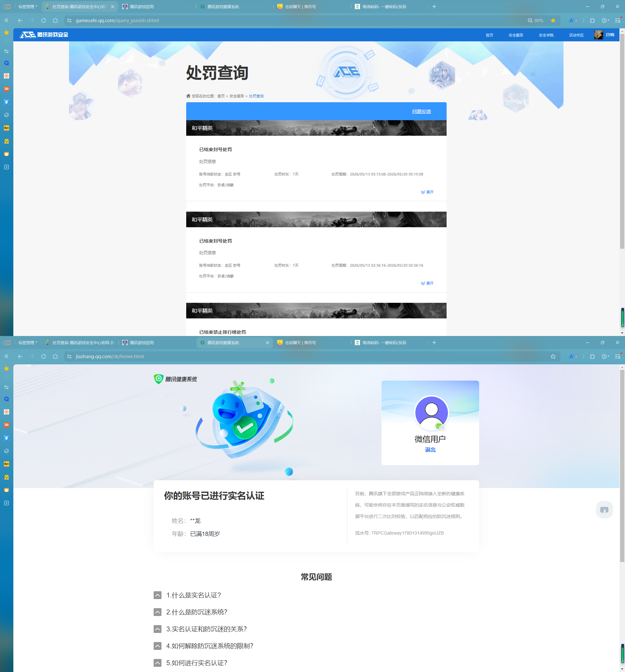Click the gamesafe page vertical scrollbar
Viewport: 625px width, 672px height.
(x=622, y=142)
